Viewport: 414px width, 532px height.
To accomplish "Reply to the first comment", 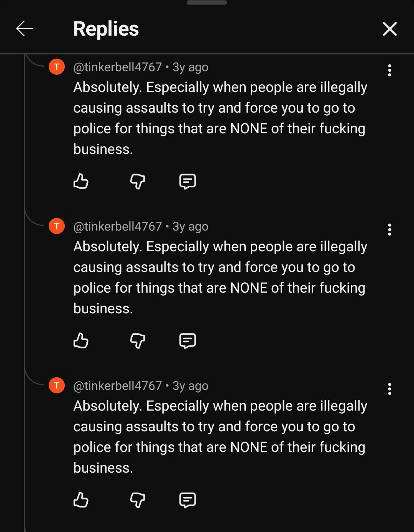I will [187, 181].
